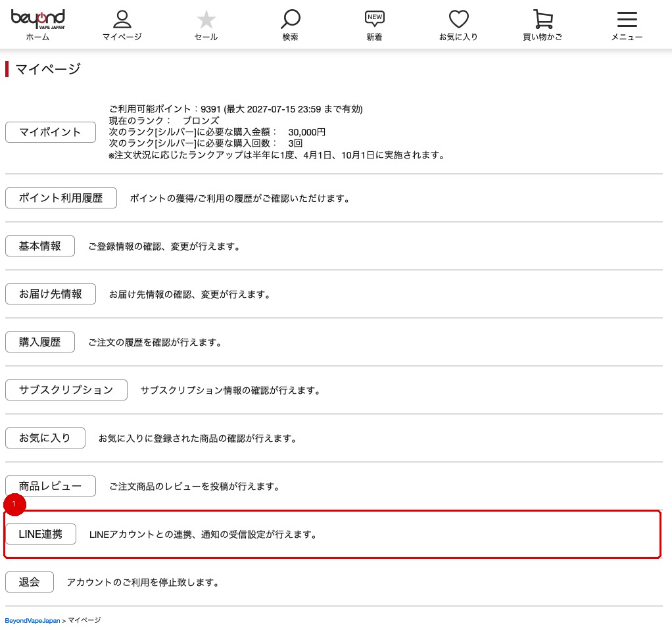The width and height of the screenshot is (672, 630).
Task: Click お気に入りに登録された商品 description text
Action: point(197,439)
